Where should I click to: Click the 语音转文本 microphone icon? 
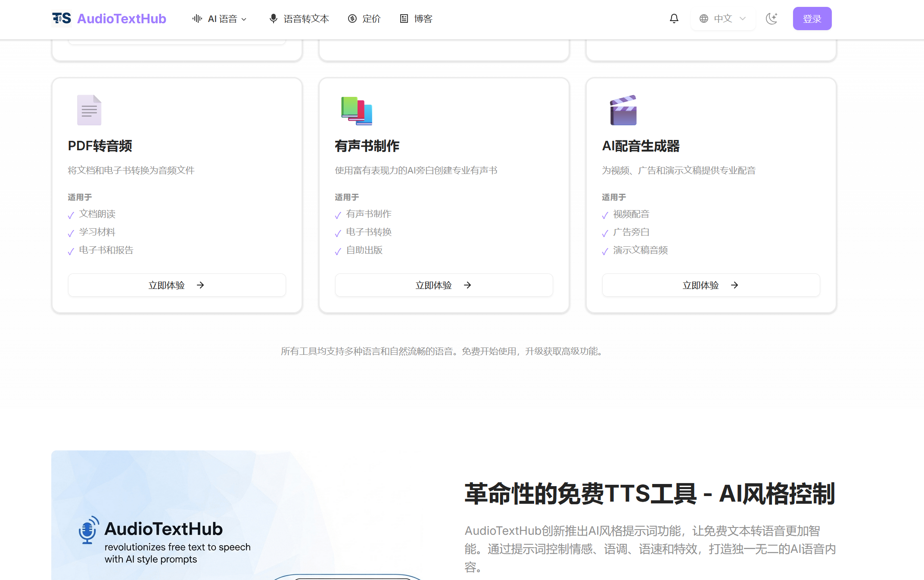(x=273, y=18)
